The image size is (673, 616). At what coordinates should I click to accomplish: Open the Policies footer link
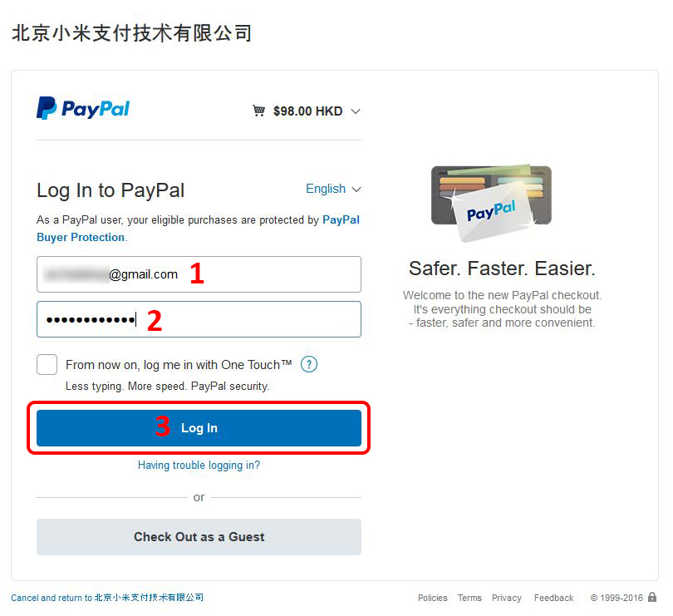click(x=433, y=598)
